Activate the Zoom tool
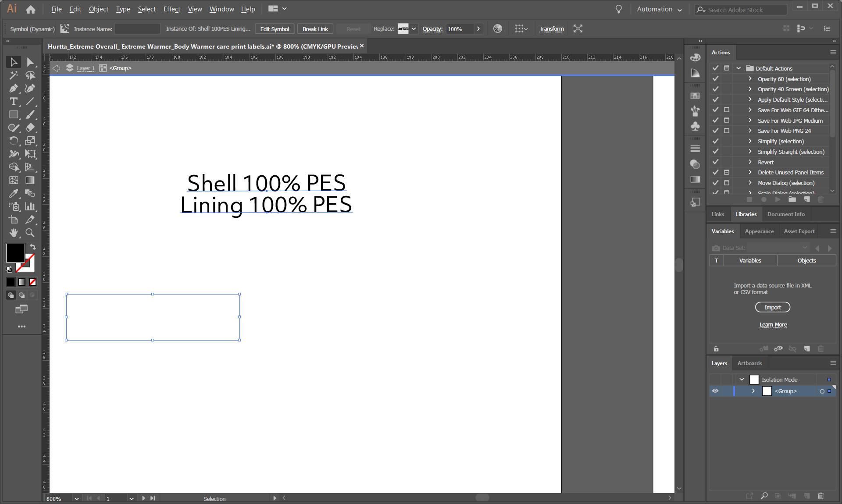The height and width of the screenshot is (504, 842). click(30, 233)
